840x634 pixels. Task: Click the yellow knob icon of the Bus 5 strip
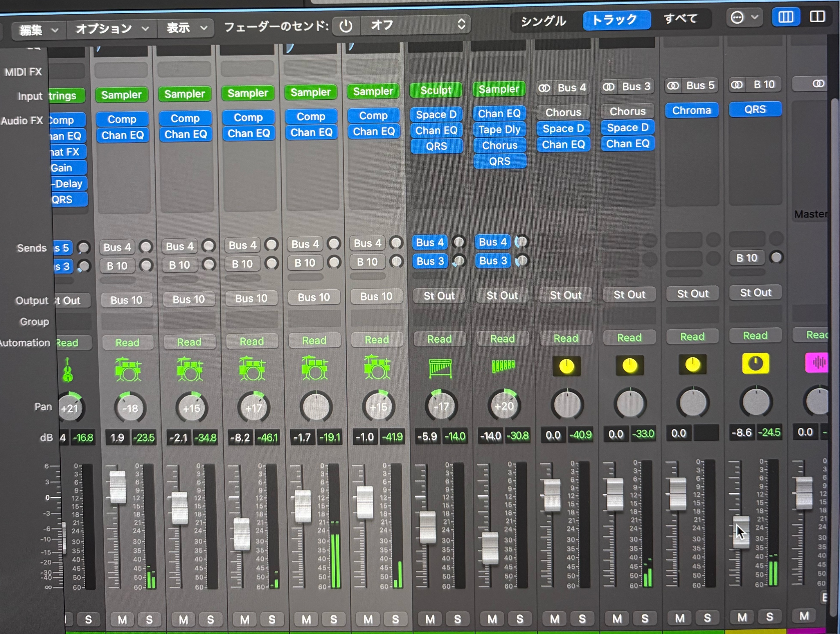coord(692,365)
